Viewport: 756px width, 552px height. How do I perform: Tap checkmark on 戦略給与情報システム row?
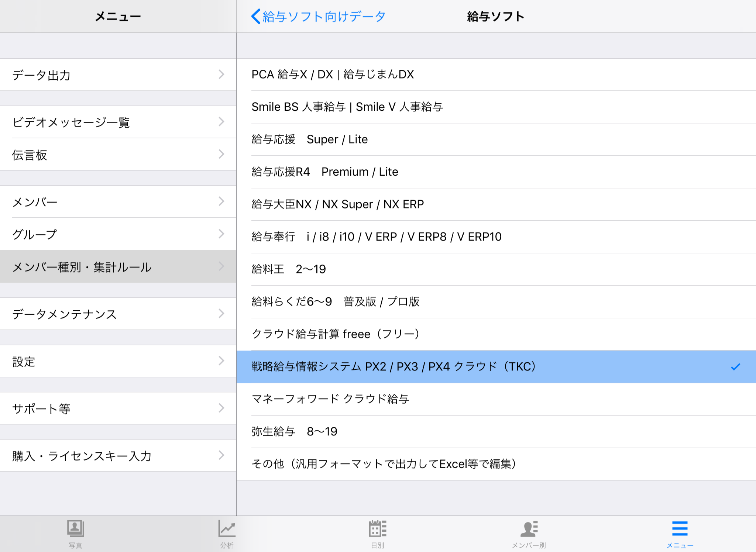coord(735,367)
